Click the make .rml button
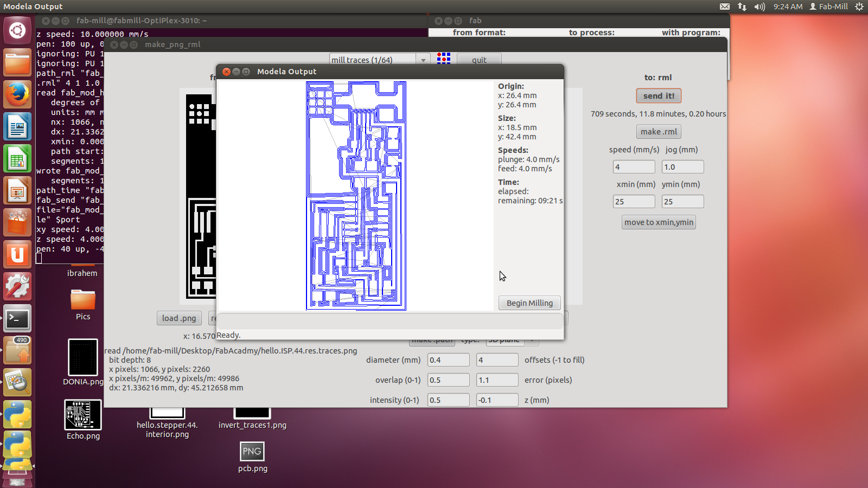868x488 pixels. coord(659,132)
